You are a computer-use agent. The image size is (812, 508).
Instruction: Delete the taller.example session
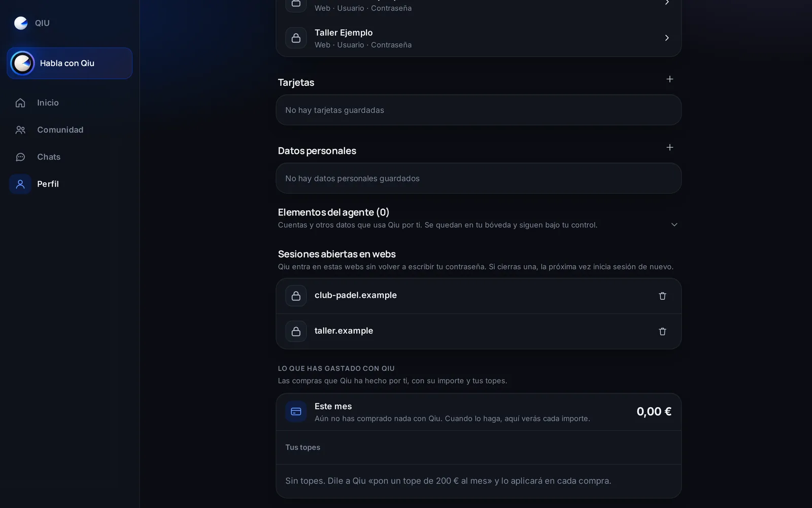662,331
